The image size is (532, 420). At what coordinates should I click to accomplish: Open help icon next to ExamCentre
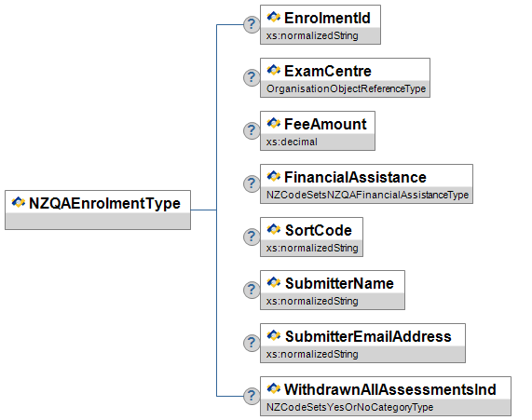pyautogui.click(x=252, y=77)
